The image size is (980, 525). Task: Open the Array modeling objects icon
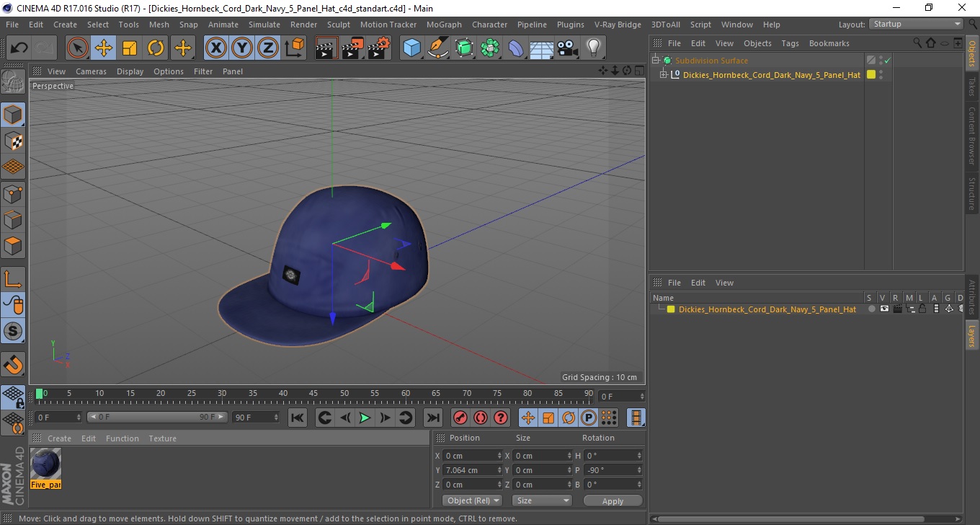tap(491, 48)
